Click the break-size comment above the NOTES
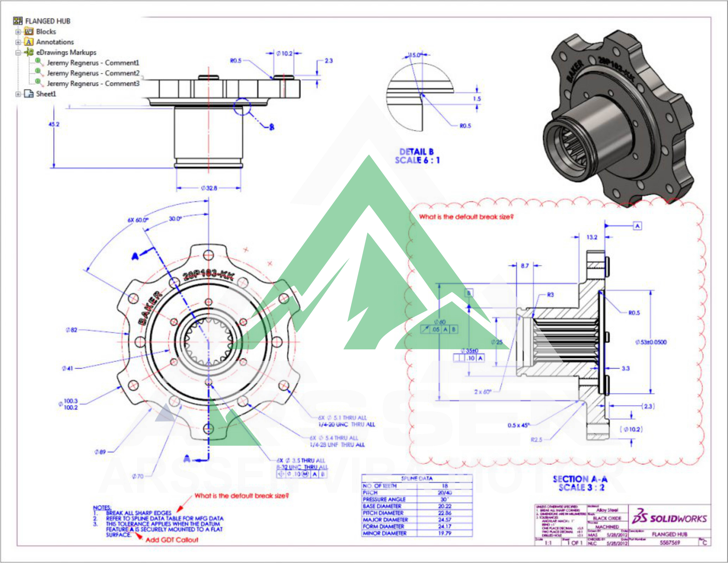 (x=242, y=496)
